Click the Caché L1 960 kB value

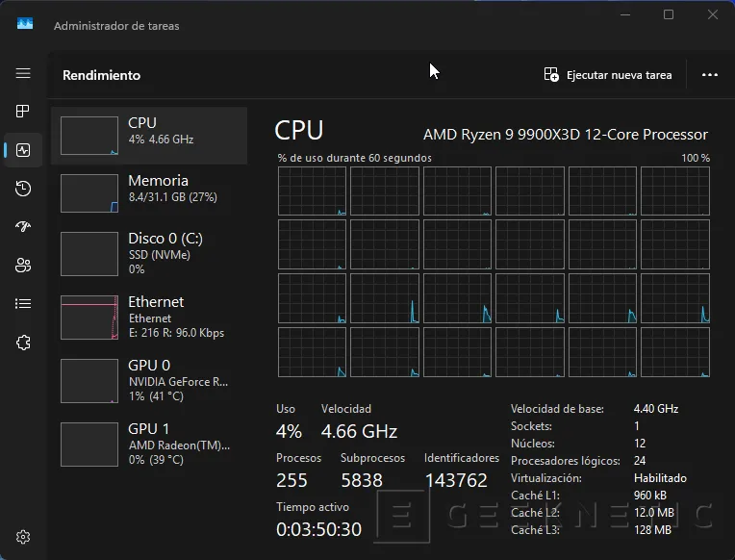649,496
